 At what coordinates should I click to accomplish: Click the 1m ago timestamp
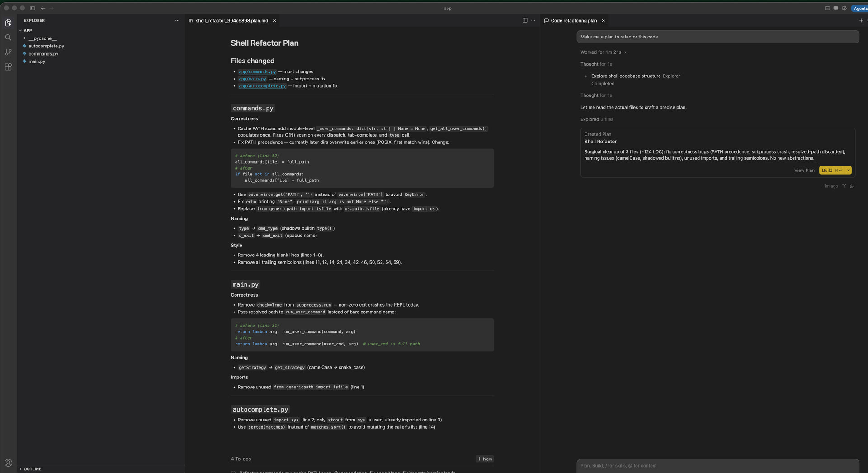pos(830,186)
